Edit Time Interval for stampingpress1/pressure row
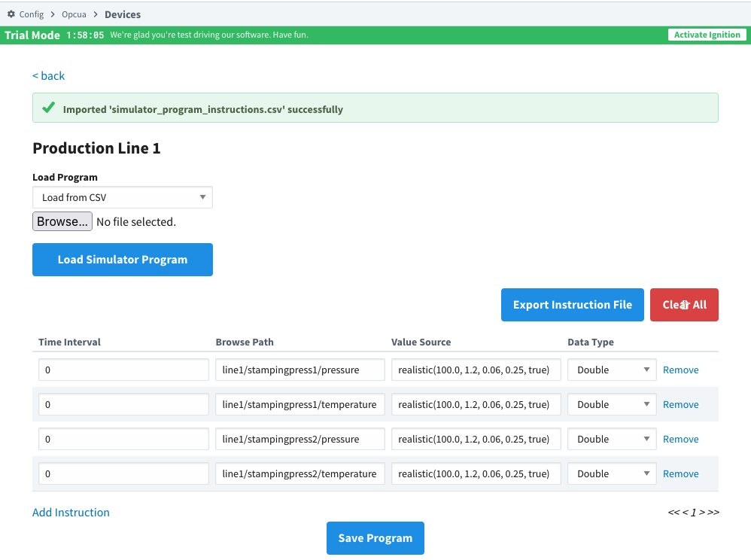The width and height of the screenshot is (751, 560). [123, 370]
